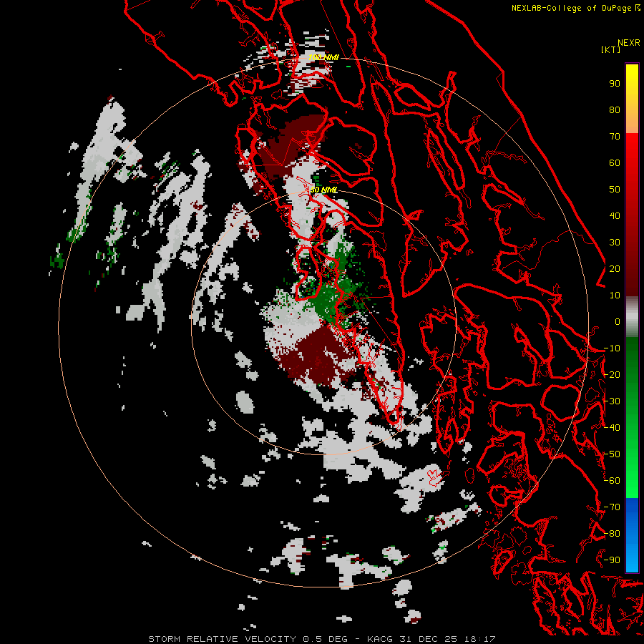Image resolution: width=644 pixels, height=644 pixels.
Task: Select the -70 knot scale label
Action: (x=612, y=507)
